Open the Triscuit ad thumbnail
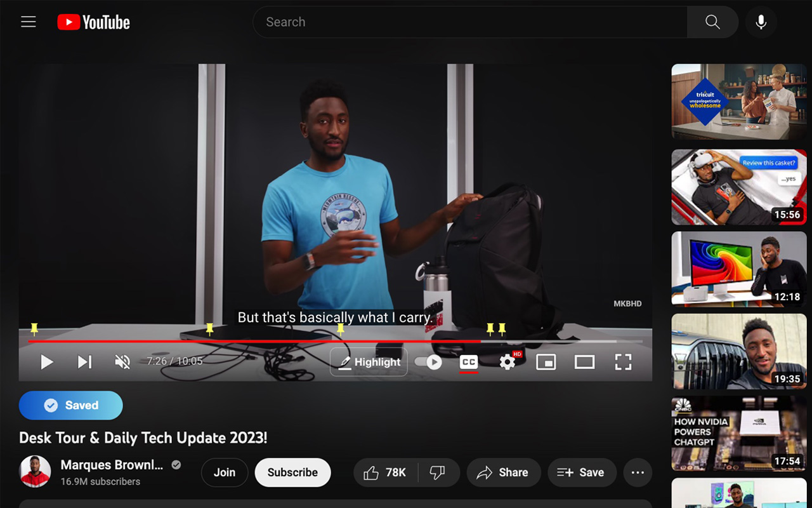The height and width of the screenshot is (508, 812). tap(739, 102)
